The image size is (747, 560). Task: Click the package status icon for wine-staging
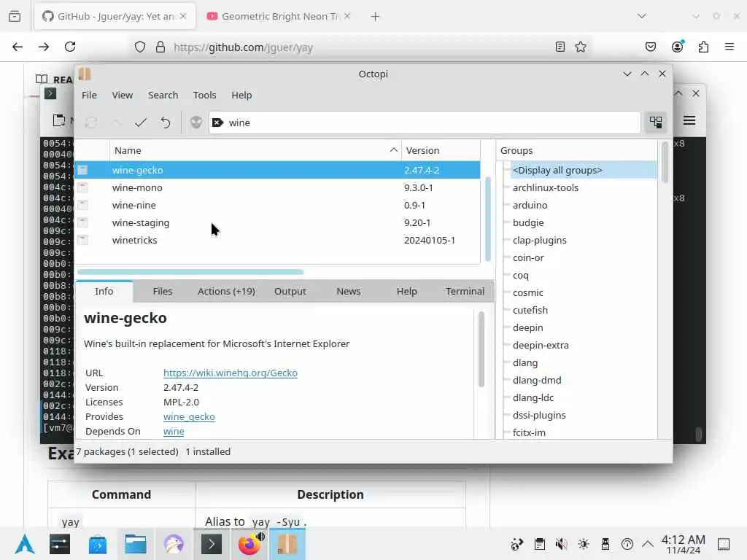pyautogui.click(x=82, y=222)
